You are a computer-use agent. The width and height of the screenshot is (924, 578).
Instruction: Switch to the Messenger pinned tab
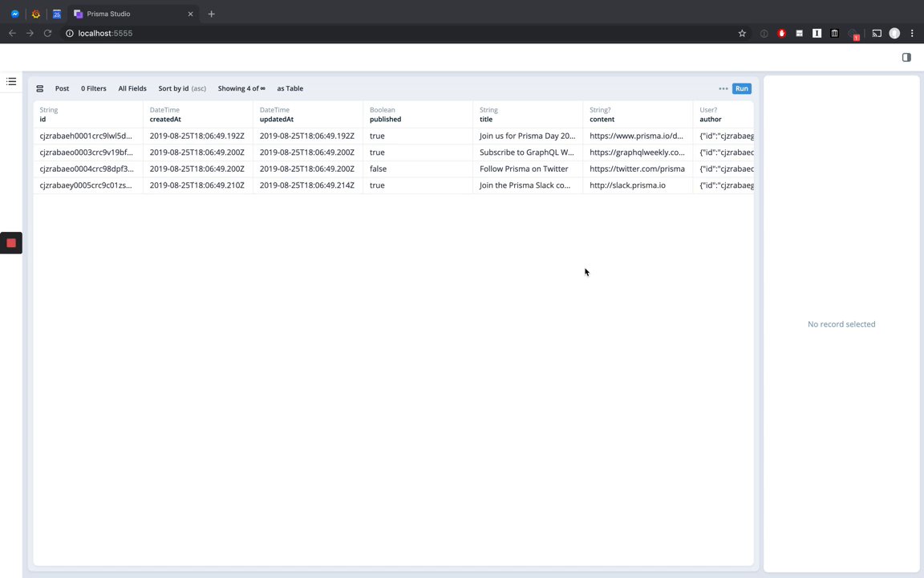15,14
